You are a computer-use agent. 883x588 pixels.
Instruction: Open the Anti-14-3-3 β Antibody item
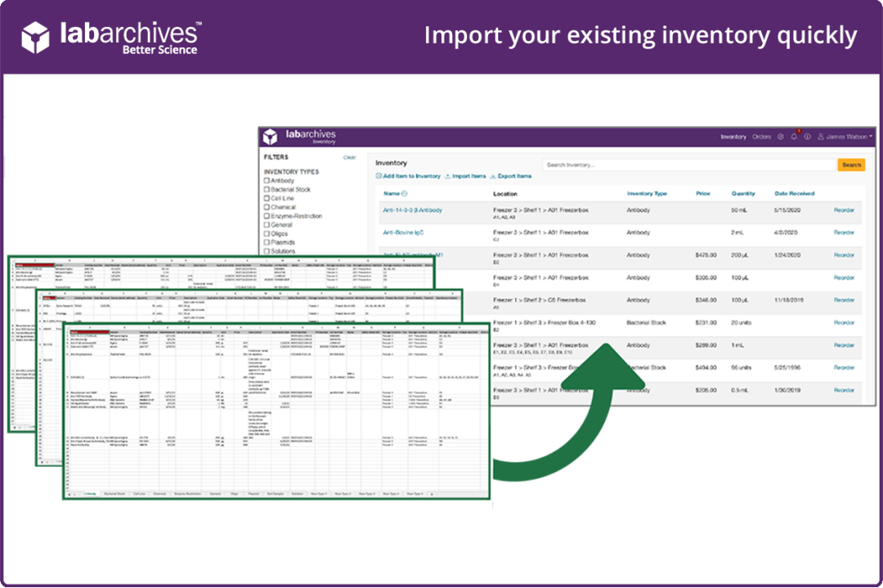(413, 210)
